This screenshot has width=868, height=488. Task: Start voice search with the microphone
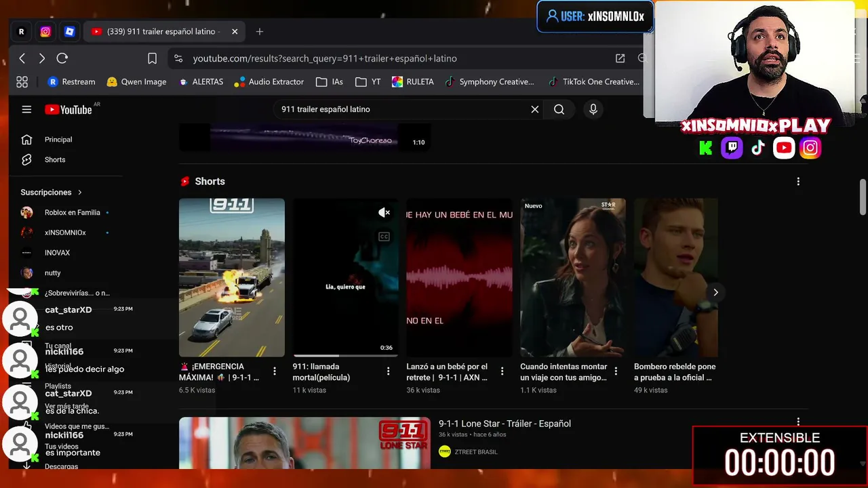593,109
